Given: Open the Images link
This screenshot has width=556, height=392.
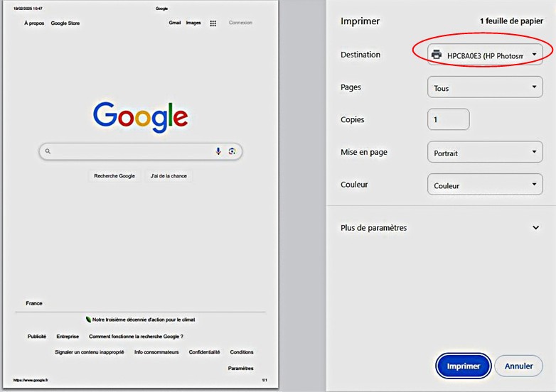Looking at the screenshot, I should [193, 23].
